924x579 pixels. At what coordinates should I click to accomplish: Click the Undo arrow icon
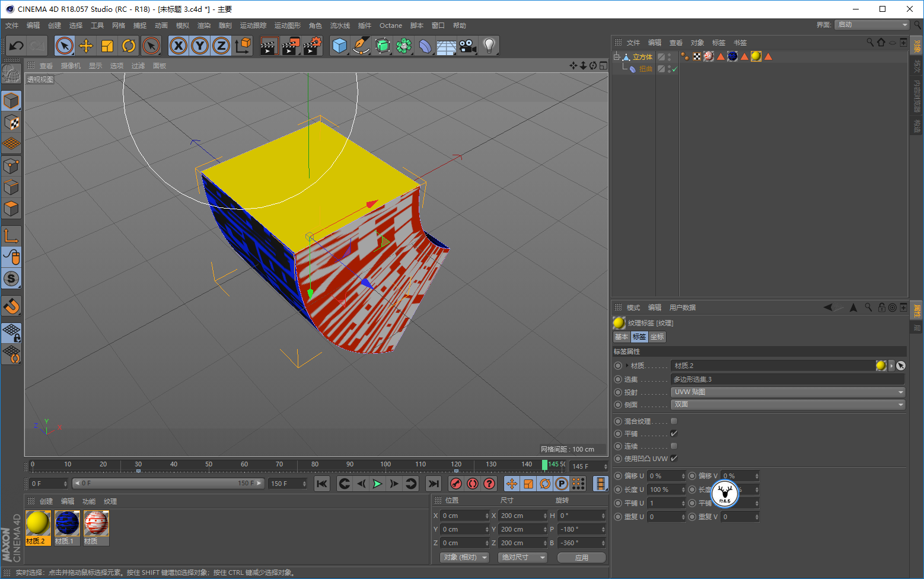click(16, 46)
